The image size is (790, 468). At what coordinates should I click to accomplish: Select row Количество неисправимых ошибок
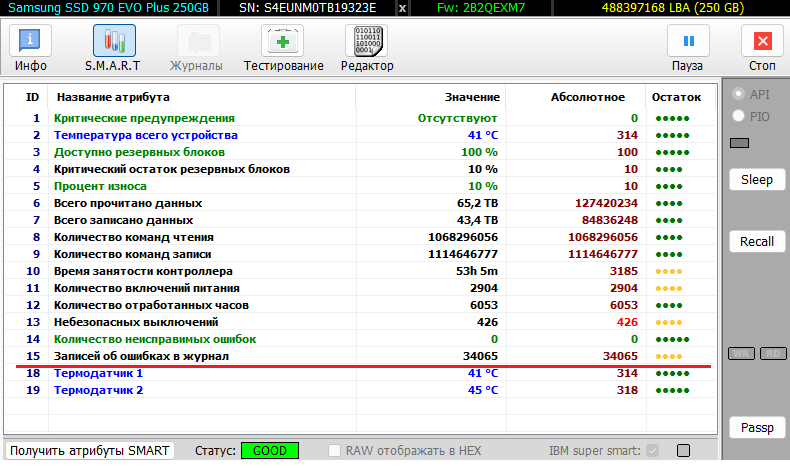[360, 339]
